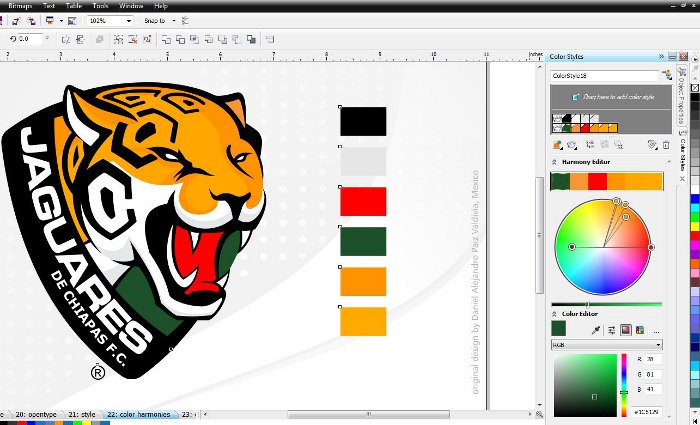This screenshot has width=700, height=425.
Task: Open the Table menu
Action: [x=74, y=6]
